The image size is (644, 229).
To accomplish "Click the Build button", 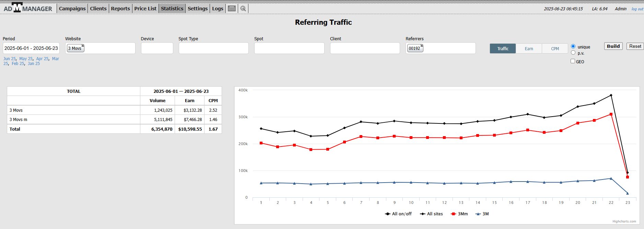I will (613, 46).
